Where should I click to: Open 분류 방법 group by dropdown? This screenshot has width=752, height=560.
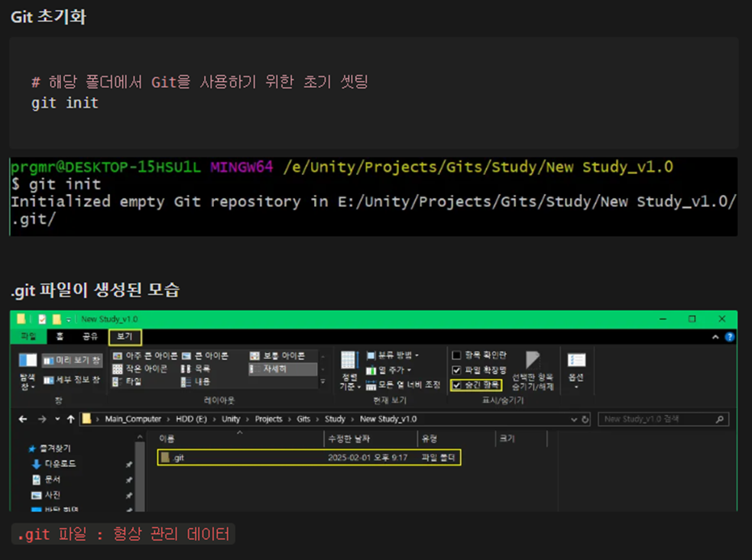click(392, 355)
